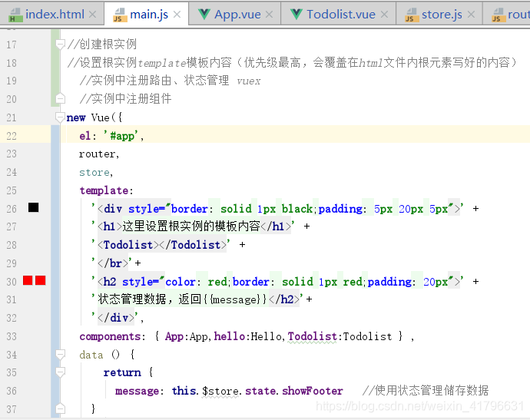
Task: Click line number 33 in the gutter
Action: (12, 336)
